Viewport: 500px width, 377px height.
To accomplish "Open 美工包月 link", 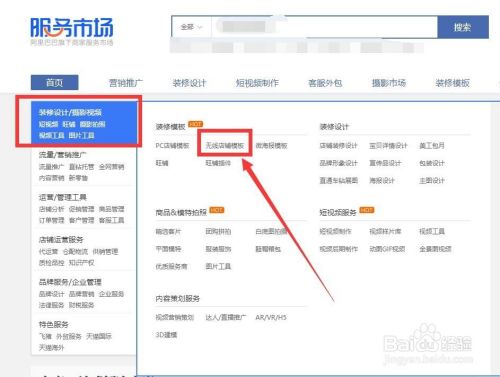I will pos(432,146).
